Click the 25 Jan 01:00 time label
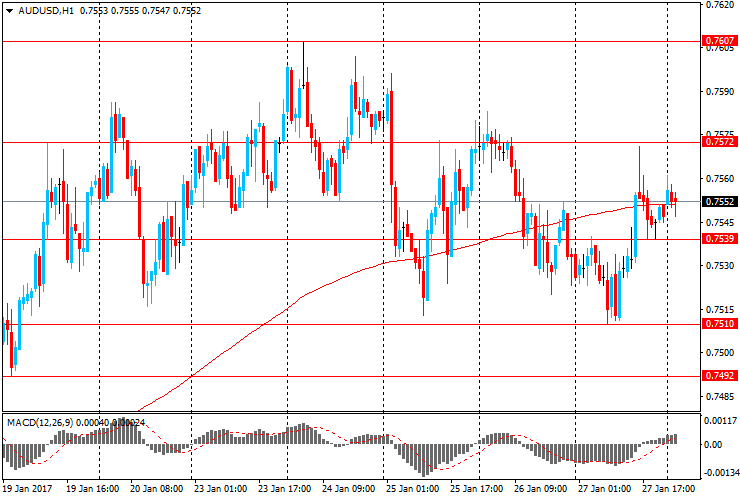 point(413,490)
